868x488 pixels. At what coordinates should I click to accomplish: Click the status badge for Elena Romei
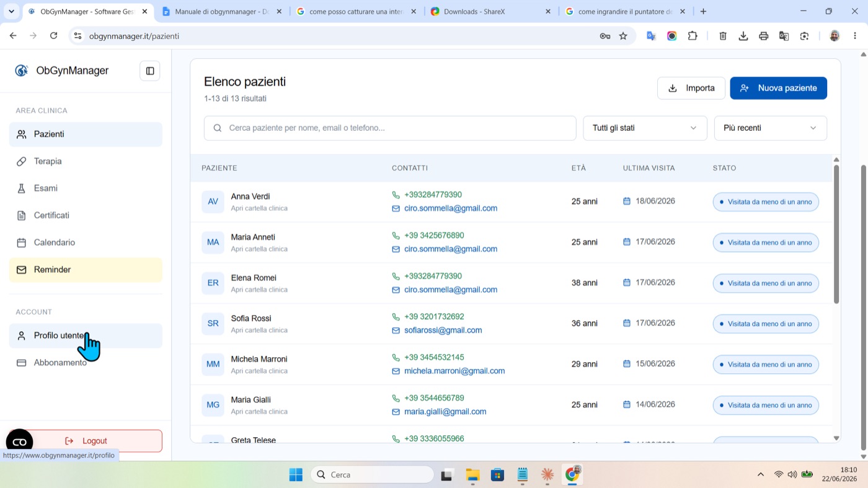(766, 283)
